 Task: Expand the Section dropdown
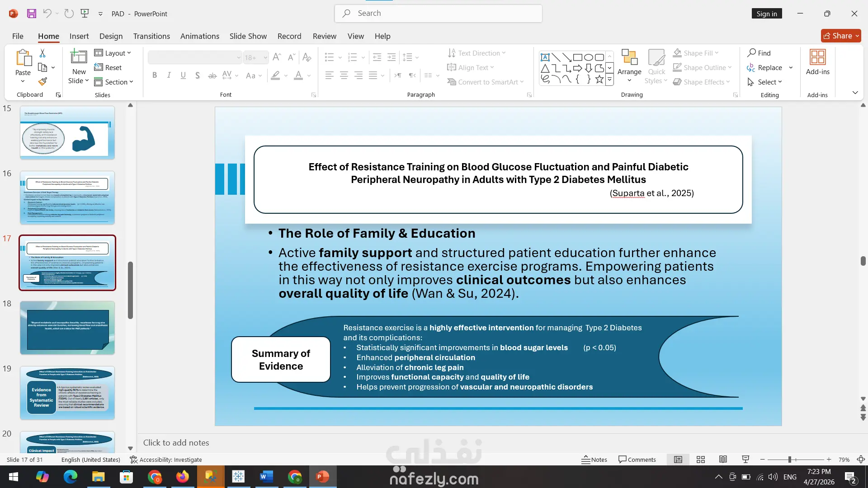(113, 82)
